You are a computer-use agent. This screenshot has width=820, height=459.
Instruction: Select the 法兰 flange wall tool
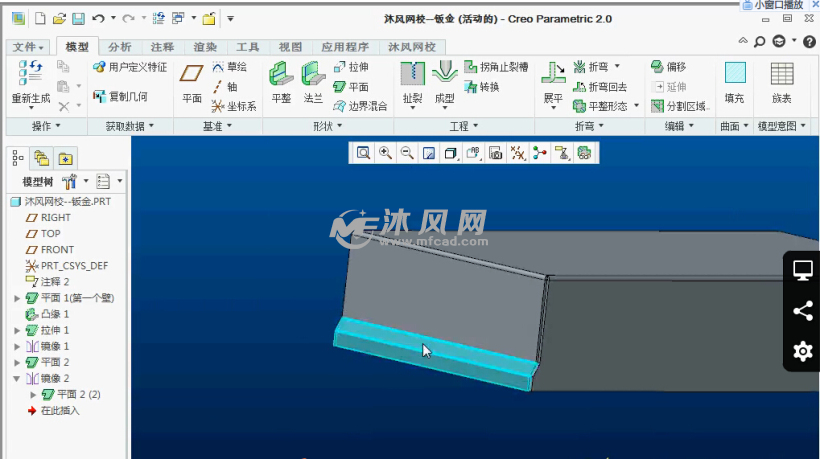(313, 82)
